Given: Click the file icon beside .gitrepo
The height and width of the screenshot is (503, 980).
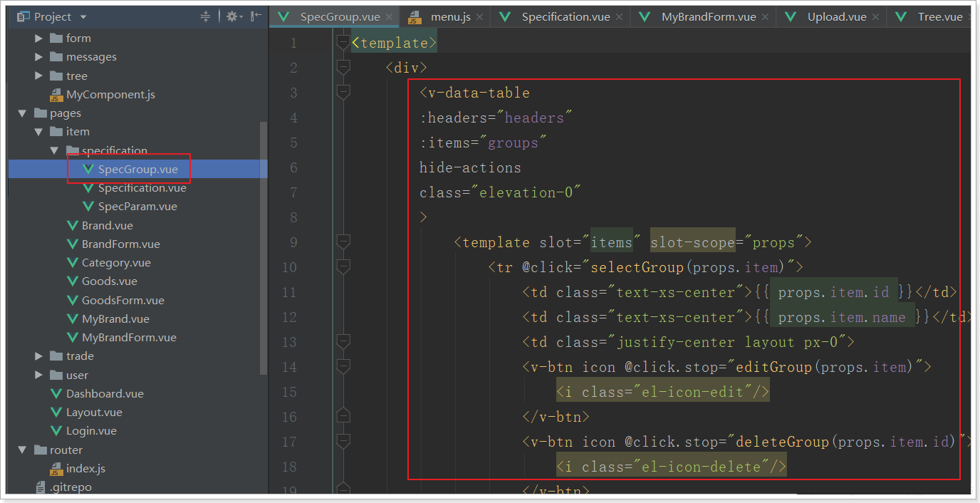Looking at the screenshot, I should click(x=40, y=487).
